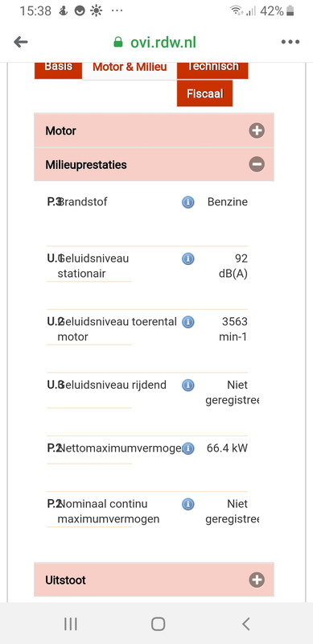Tap the Android navigation back button
This screenshot has height=644, width=313.
pos(245,624)
